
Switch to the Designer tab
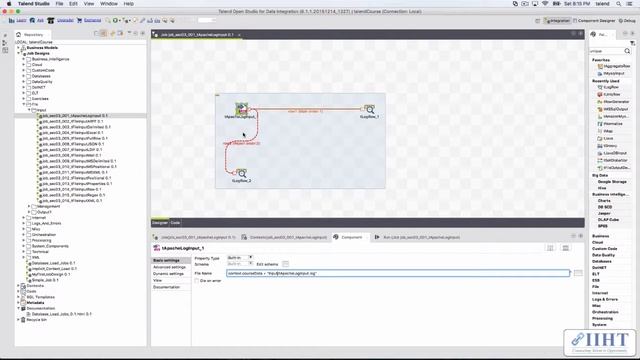click(160, 223)
